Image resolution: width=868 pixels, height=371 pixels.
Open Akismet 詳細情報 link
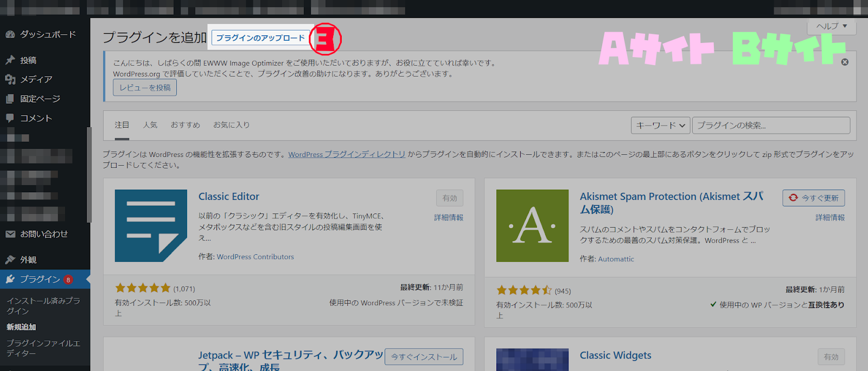(830, 217)
